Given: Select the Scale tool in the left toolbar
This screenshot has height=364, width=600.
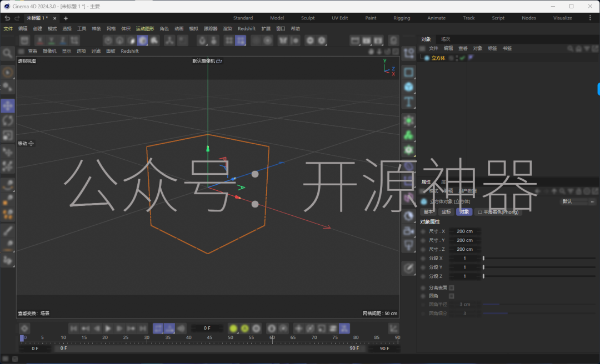Looking at the screenshot, I should pos(8,135).
